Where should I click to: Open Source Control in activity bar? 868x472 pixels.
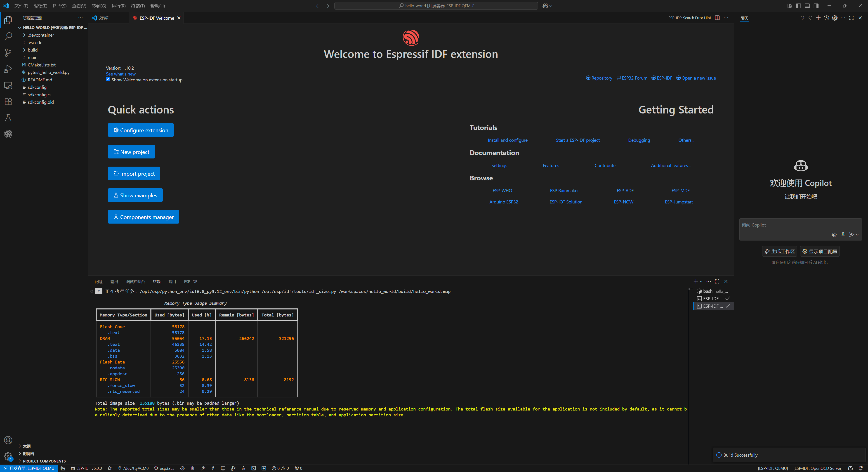coord(8,52)
